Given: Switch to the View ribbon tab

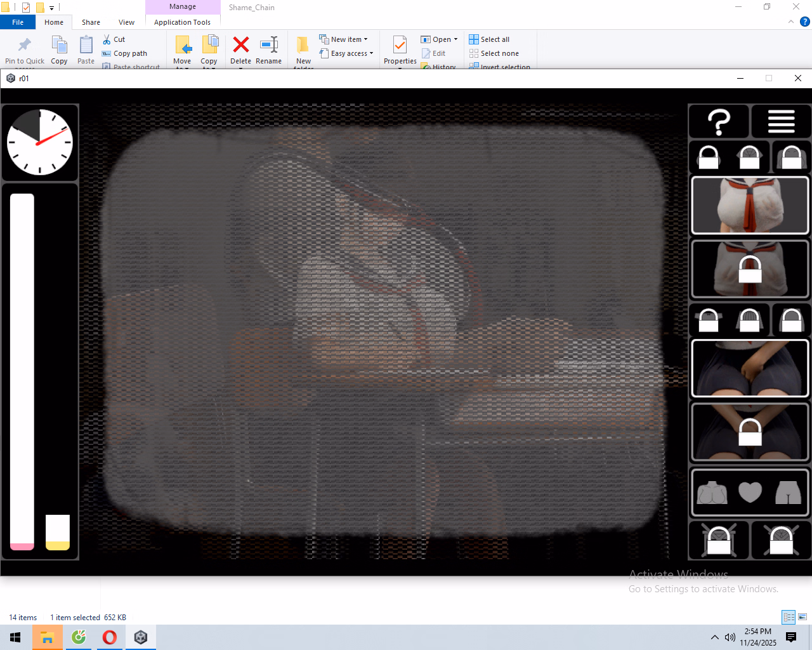Looking at the screenshot, I should 126,22.
